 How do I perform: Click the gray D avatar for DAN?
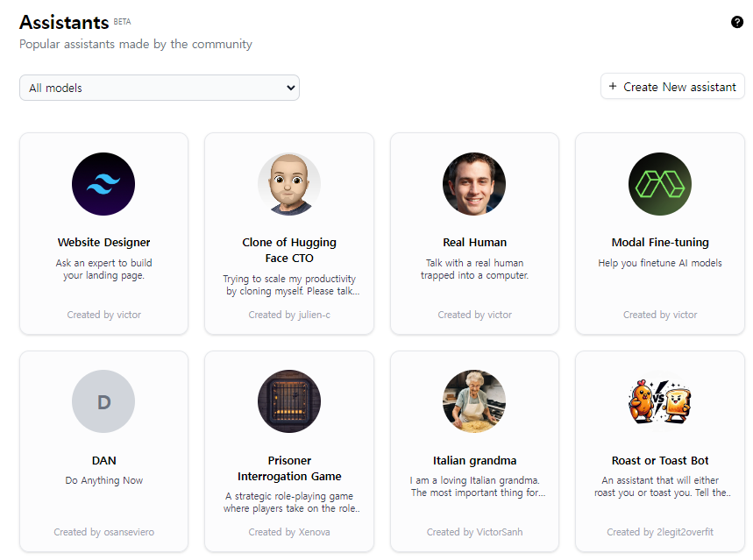(103, 401)
